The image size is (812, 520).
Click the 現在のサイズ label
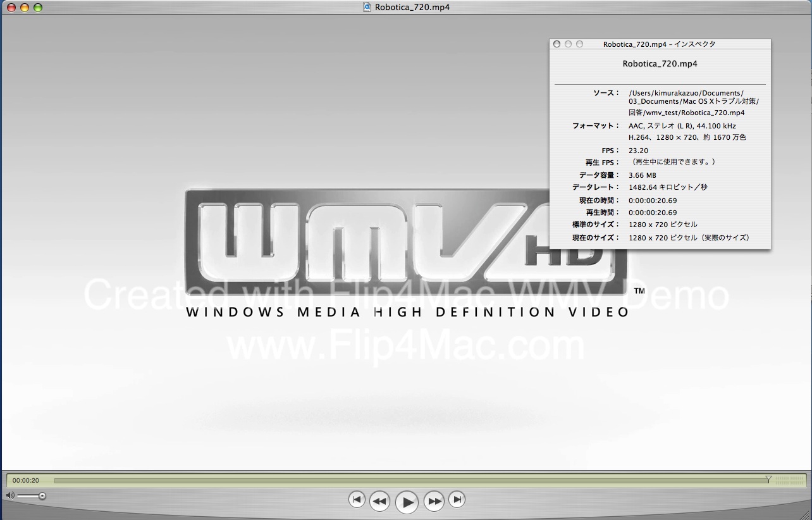596,238
